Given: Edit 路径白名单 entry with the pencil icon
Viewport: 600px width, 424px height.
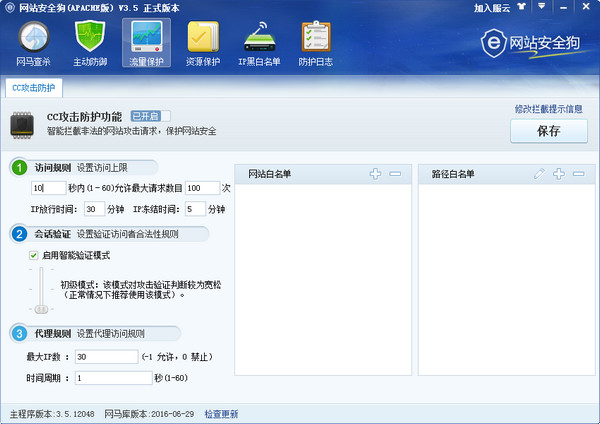Looking at the screenshot, I should click(x=539, y=174).
